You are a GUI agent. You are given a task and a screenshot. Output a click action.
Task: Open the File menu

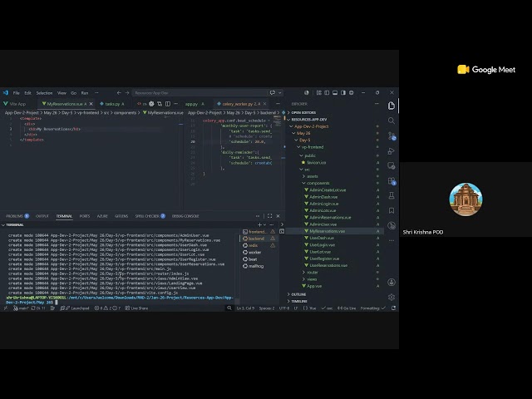(x=17, y=92)
